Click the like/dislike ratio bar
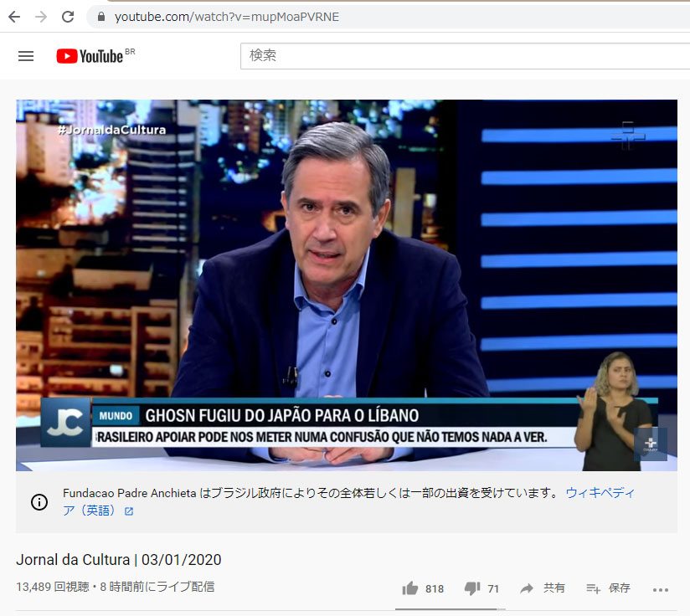Viewport: 690px width, 616px height. [451, 609]
